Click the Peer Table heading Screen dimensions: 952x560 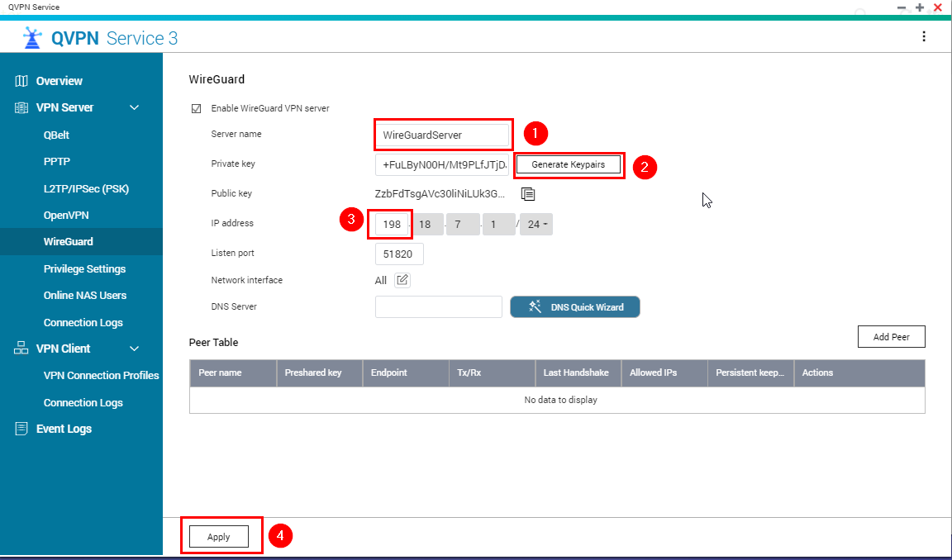(214, 342)
